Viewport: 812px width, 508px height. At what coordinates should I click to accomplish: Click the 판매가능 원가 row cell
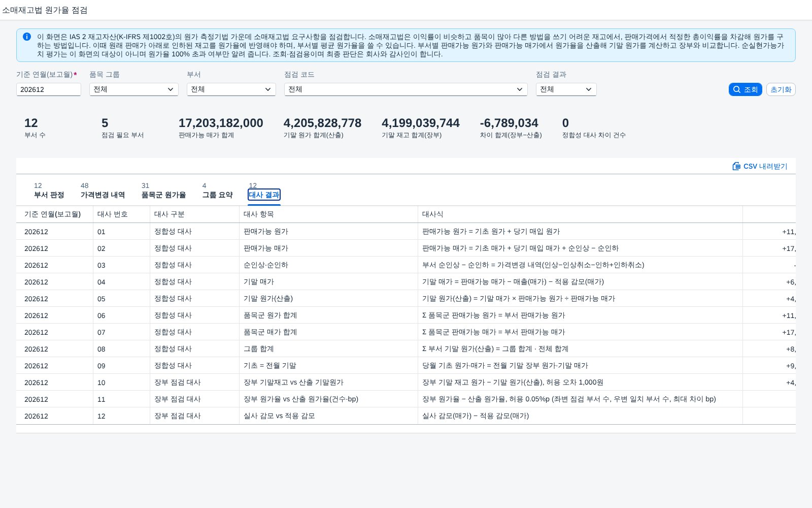tap(329, 232)
